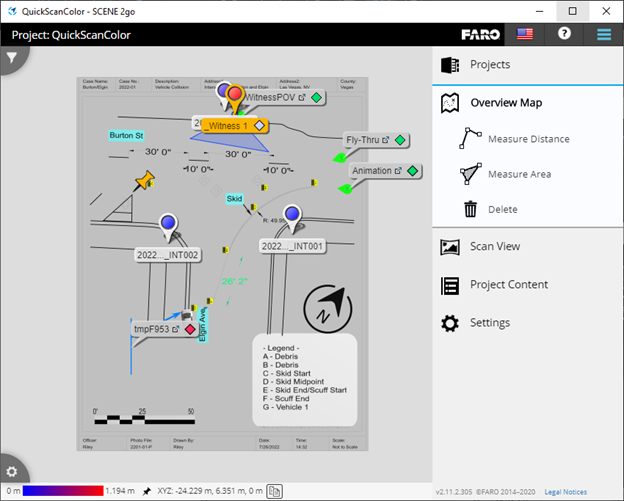Screen dimensions: 624x501
Task: Click the Skid annotation label
Action: click(x=234, y=199)
